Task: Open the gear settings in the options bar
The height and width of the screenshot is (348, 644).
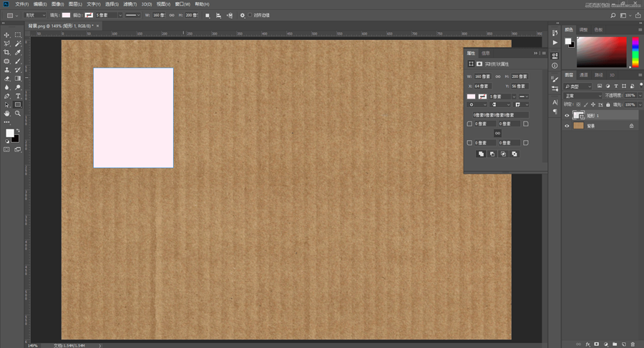Action: (x=243, y=16)
